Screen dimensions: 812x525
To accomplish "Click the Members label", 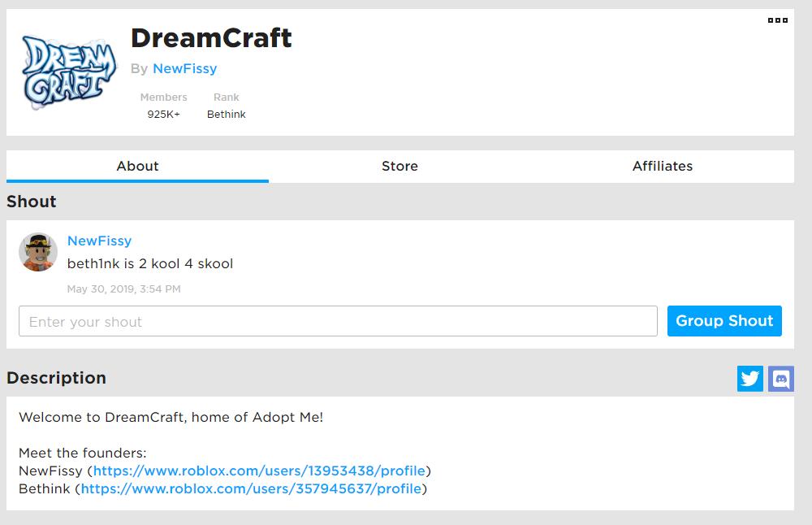I will [164, 98].
